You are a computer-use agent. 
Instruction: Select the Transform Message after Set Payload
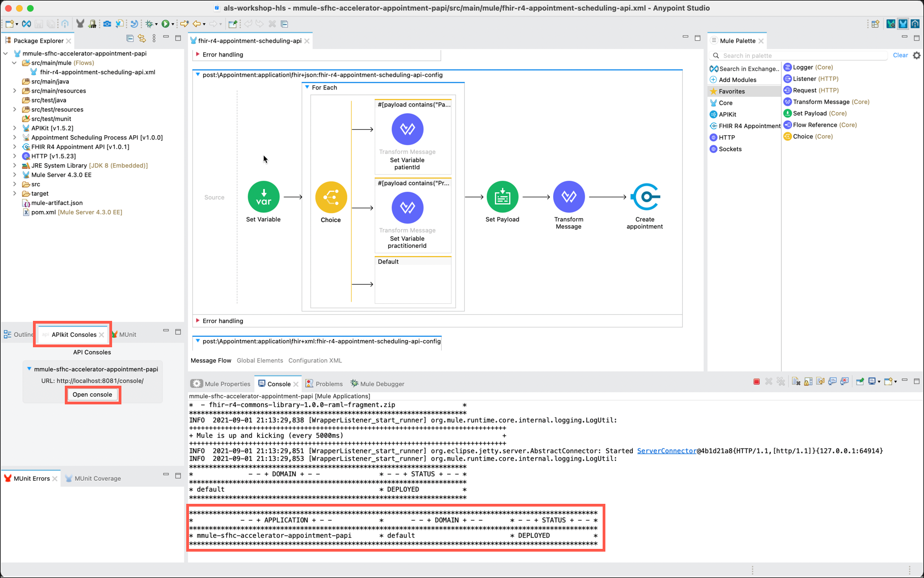[x=569, y=197]
